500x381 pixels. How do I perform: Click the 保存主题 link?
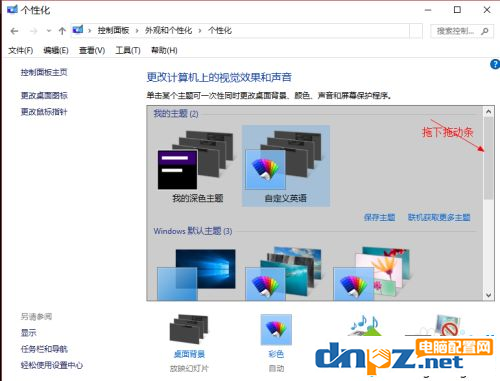pyautogui.click(x=380, y=218)
